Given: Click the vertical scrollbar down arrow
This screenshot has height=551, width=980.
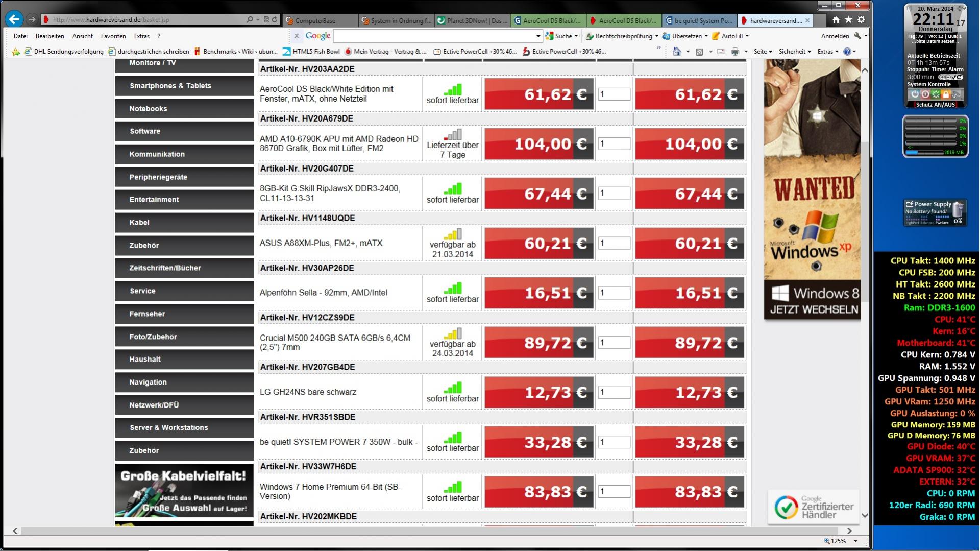Looking at the screenshot, I should pos(865,515).
